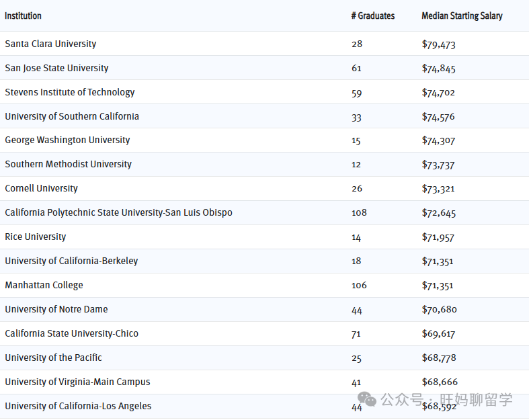Image resolution: width=529 pixels, height=420 pixels.
Task: Select Stevens salary value $74,702
Action: point(438,93)
